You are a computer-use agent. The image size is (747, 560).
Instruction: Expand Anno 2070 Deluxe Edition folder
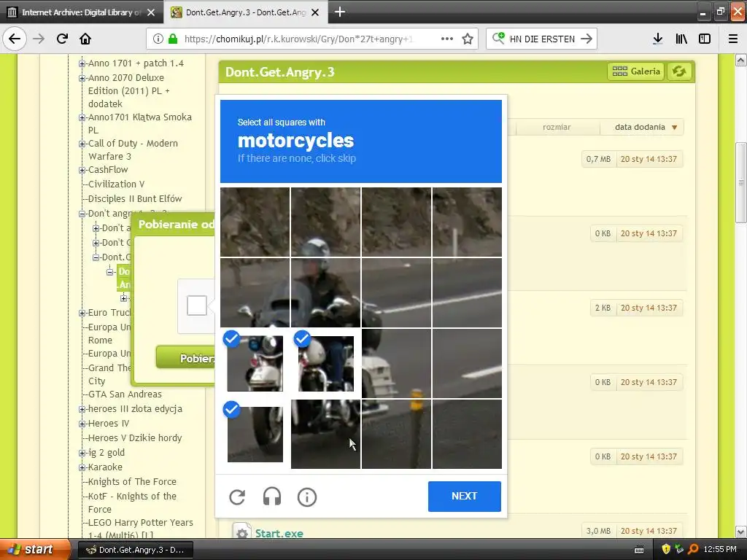coord(82,78)
